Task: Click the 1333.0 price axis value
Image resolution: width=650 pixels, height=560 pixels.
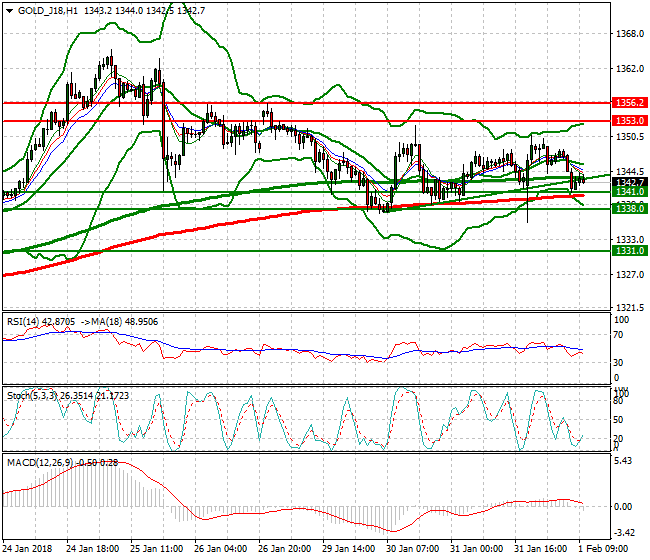Action: click(630, 240)
